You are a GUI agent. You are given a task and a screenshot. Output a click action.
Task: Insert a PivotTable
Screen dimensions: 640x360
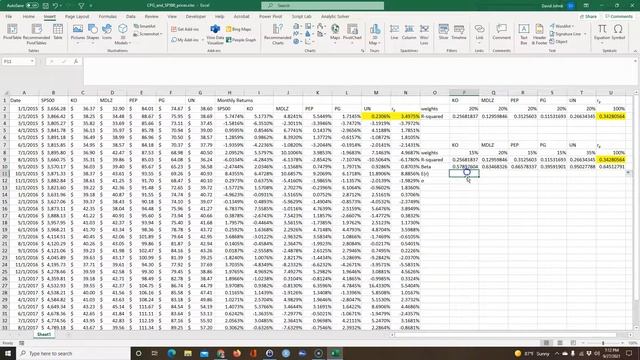(12, 33)
